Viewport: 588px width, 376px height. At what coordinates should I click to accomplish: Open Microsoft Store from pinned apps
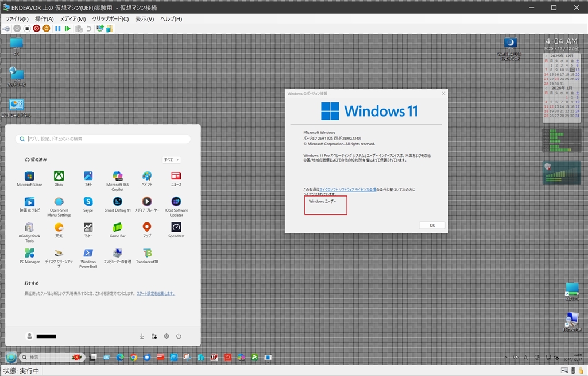pos(29,179)
